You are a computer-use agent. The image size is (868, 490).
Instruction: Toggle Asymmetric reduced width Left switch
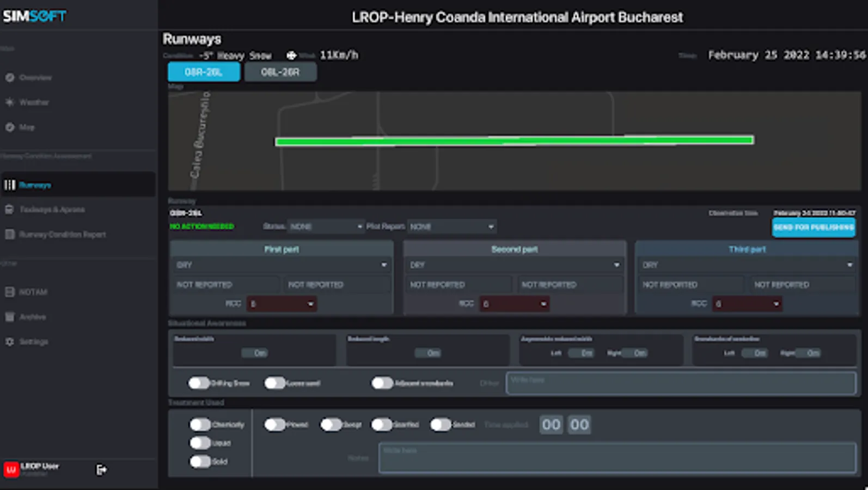[581, 353]
